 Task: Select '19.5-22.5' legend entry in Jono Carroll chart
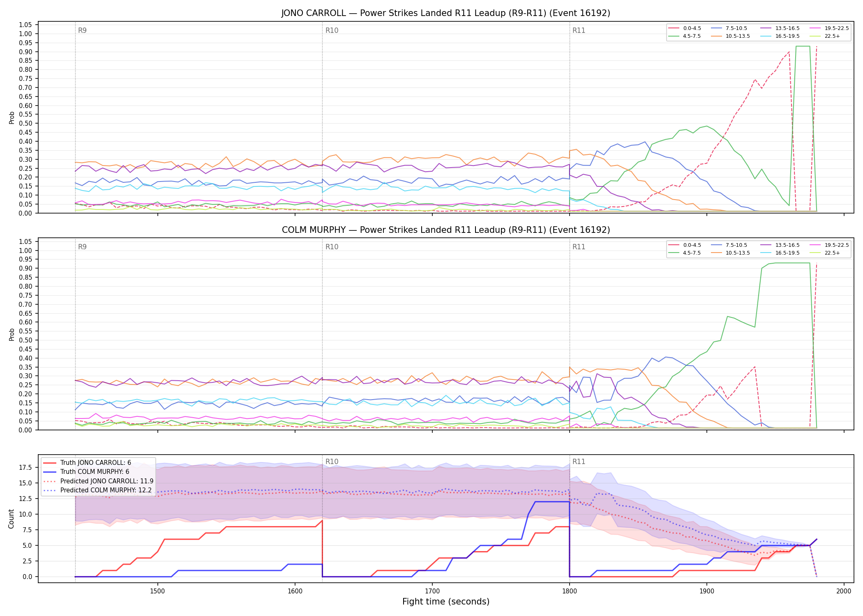829,28
